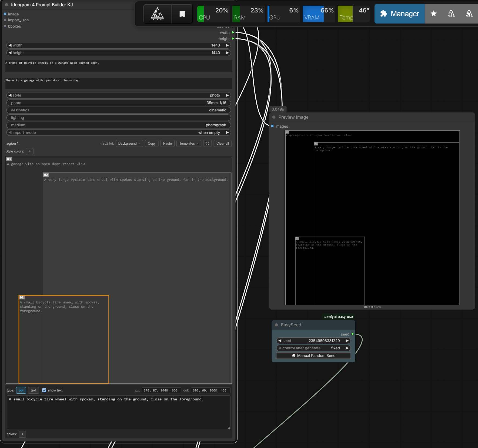Decrease width with the left arrow
Image resolution: width=478 pixels, height=448 pixels.
10,45
